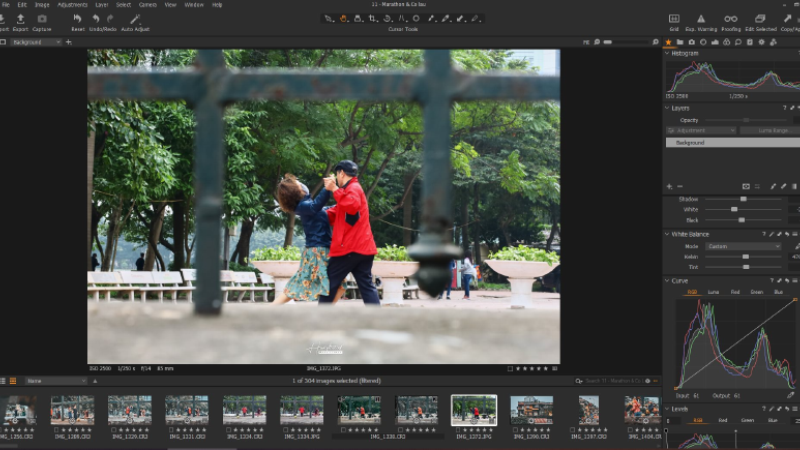This screenshot has width=800, height=450.
Task: Tick the checkbox under thumbnail IMG_1390.CR2
Action: (x=515, y=430)
